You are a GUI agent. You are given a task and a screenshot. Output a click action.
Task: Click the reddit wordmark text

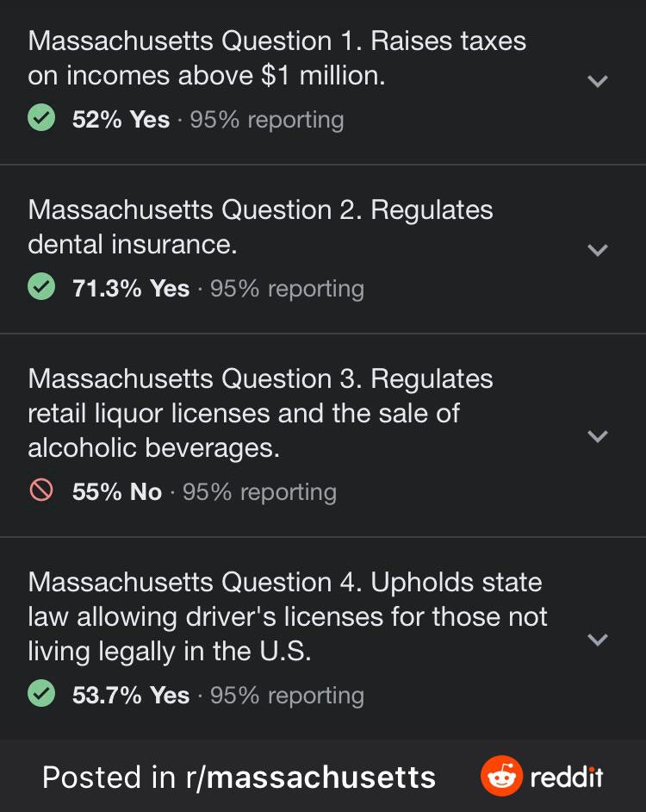tap(567, 778)
